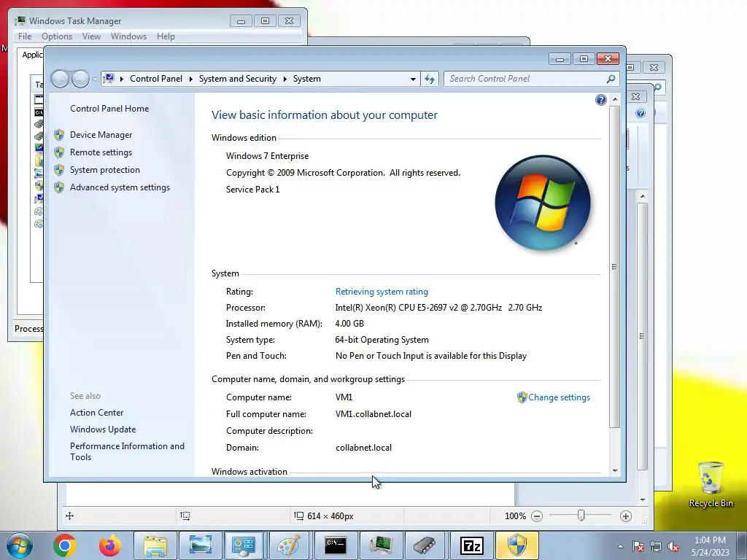
Task: Click the Remote settings shield icon
Action: (x=59, y=152)
